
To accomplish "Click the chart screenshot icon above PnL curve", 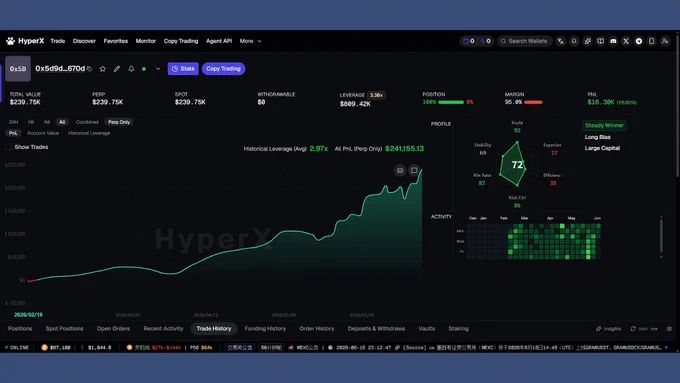I will point(400,170).
